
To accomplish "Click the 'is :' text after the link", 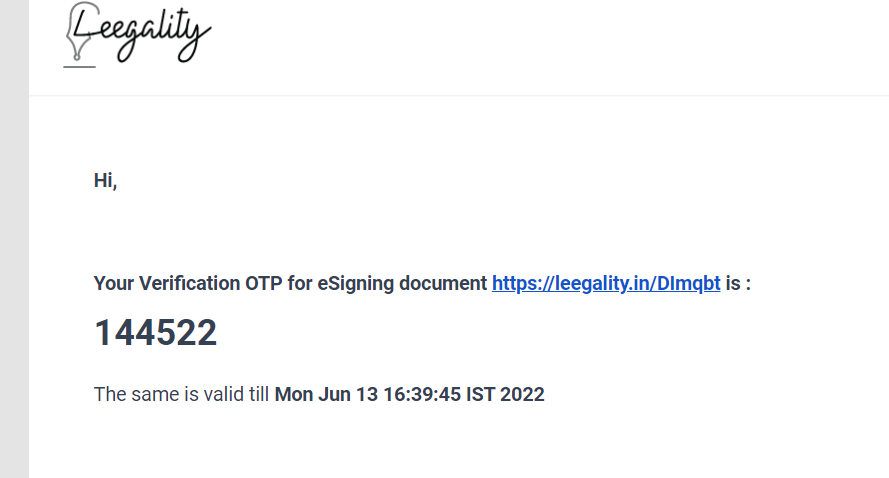I will pyautogui.click(x=738, y=283).
